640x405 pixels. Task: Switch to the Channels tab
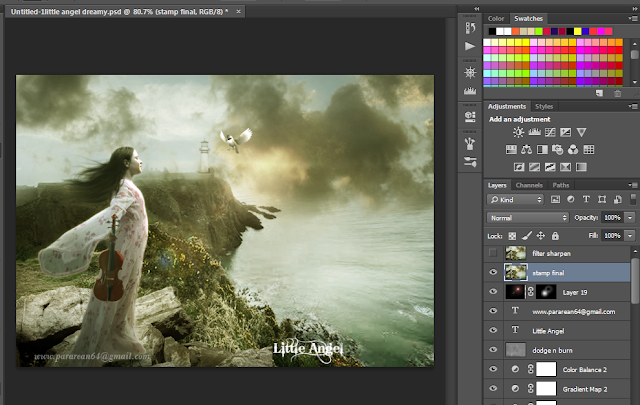(x=529, y=185)
